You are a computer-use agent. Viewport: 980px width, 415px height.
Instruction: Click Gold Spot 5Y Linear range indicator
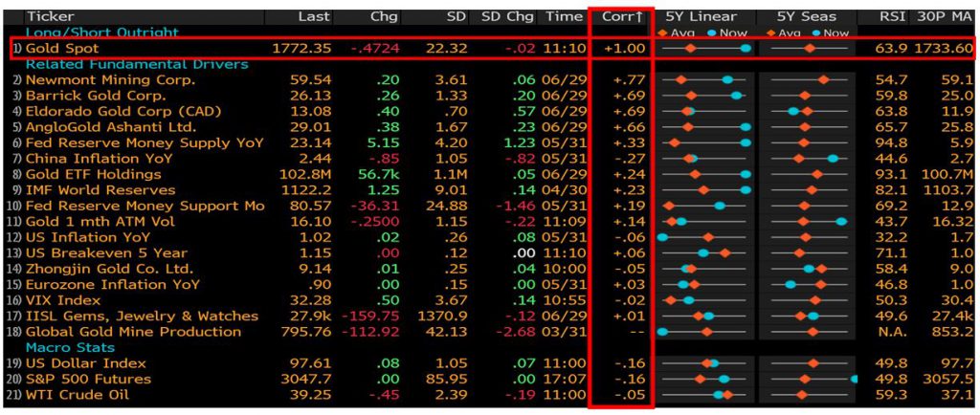pos(703,48)
